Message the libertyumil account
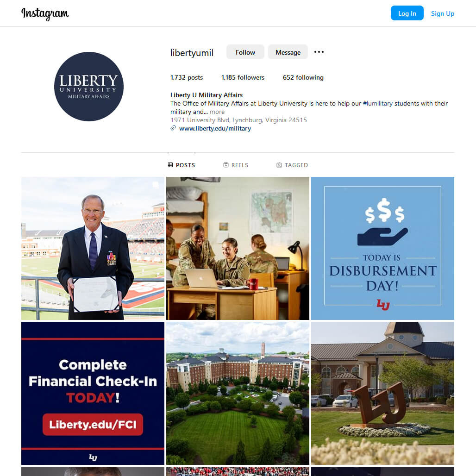The image size is (476, 476). click(288, 52)
